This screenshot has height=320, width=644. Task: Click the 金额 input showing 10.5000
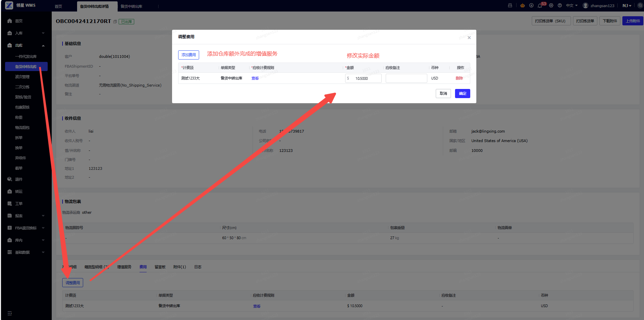coord(363,78)
